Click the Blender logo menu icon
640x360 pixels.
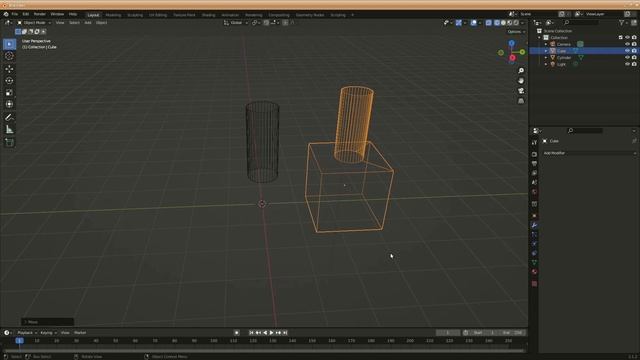tap(6, 14)
